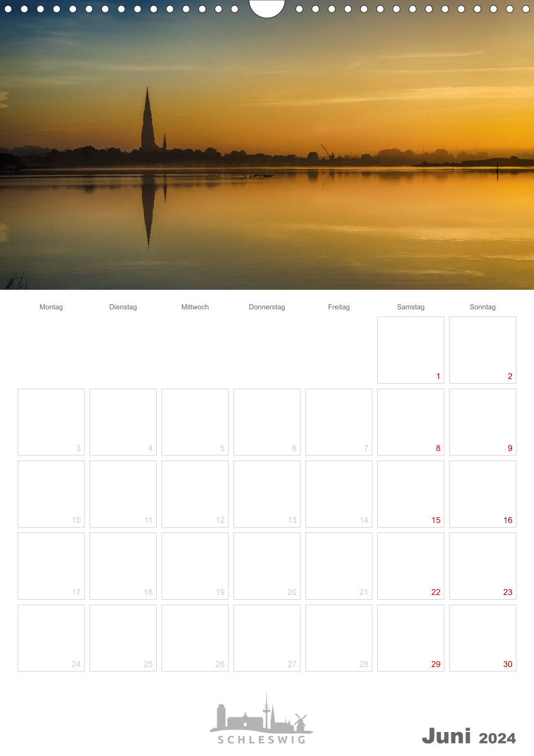534x756 pixels.
Task: Click the Sonntag weekday header
Action: pos(482,307)
